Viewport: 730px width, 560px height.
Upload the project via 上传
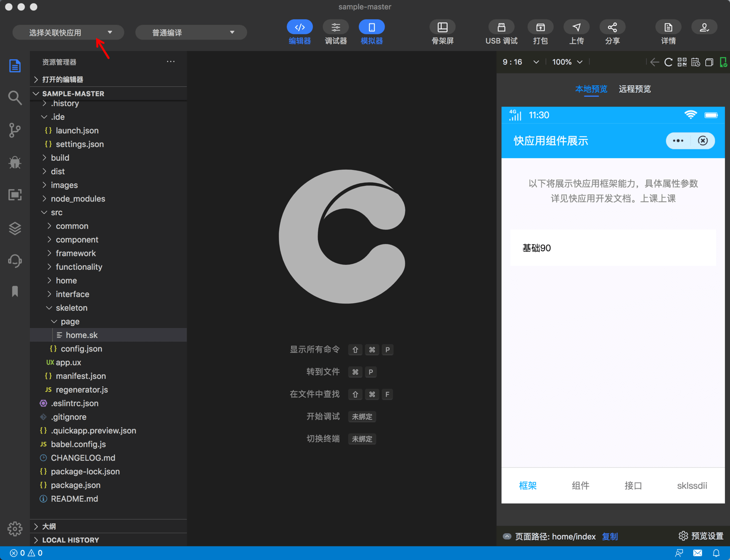[x=576, y=32]
